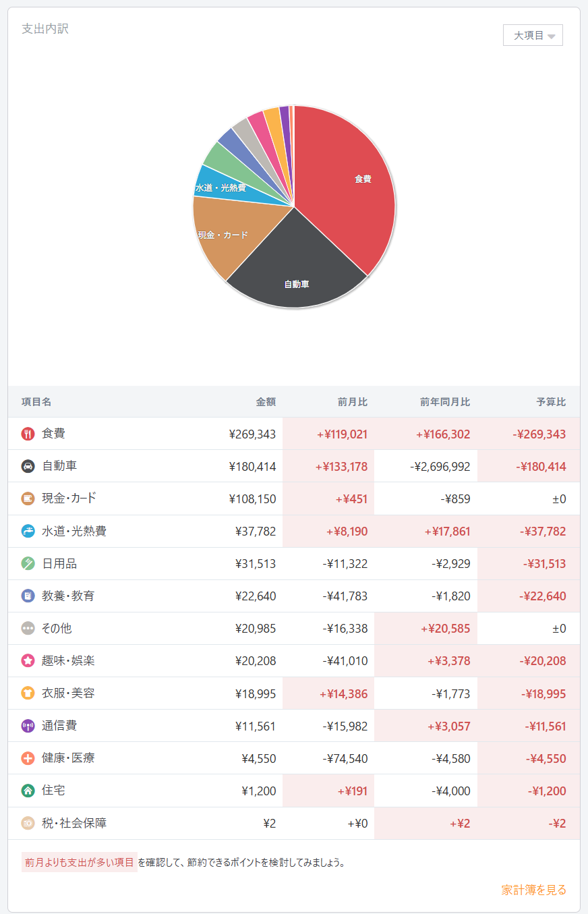Click the 予算比 column header
The width and height of the screenshot is (588, 914).
click(551, 402)
